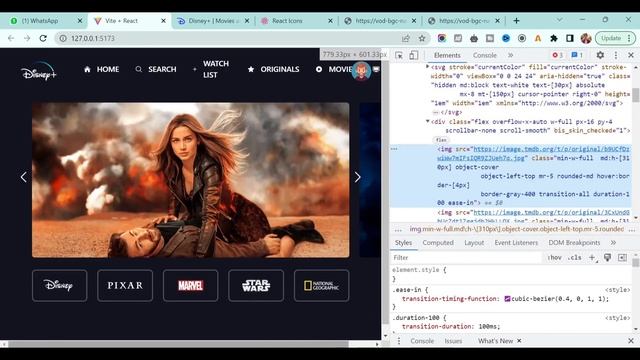640x360 pixels.
Task: Reload the current page
Action: 43,38
